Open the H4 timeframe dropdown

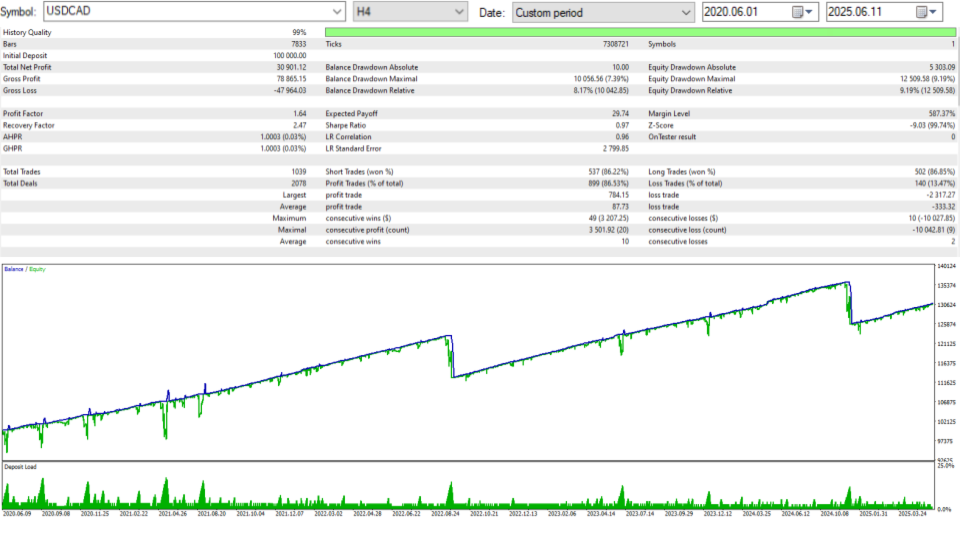coord(410,12)
